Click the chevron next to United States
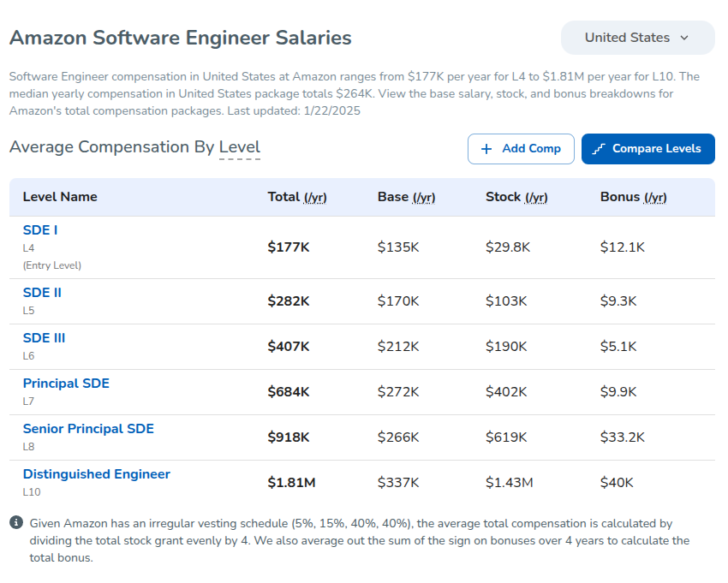 point(684,38)
